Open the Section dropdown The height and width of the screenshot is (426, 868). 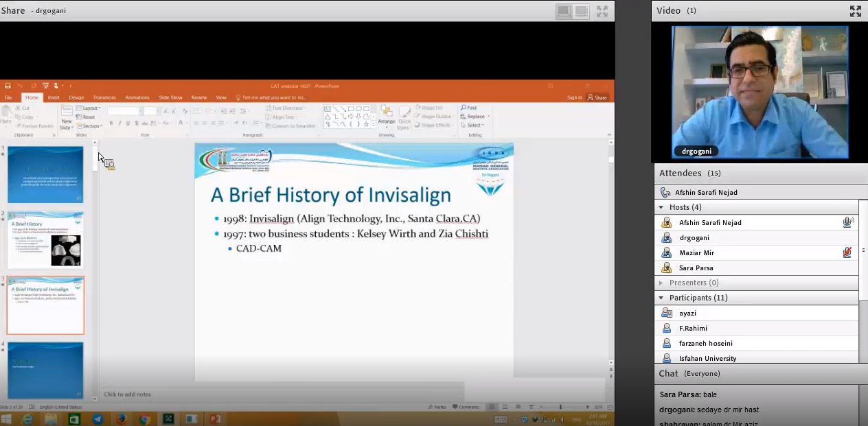(89, 126)
